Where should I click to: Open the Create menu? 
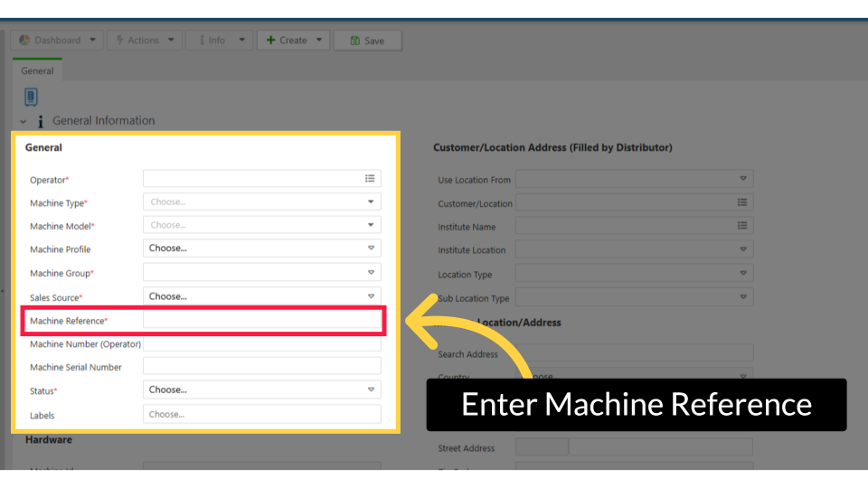(x=293, y=41)
